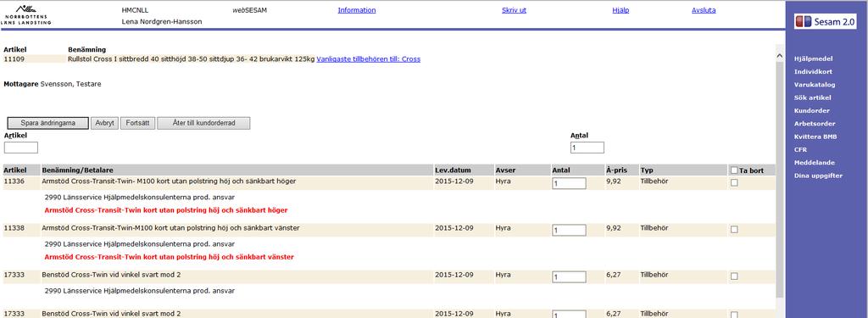Click the Spara ändringarna button

(47, 123)
